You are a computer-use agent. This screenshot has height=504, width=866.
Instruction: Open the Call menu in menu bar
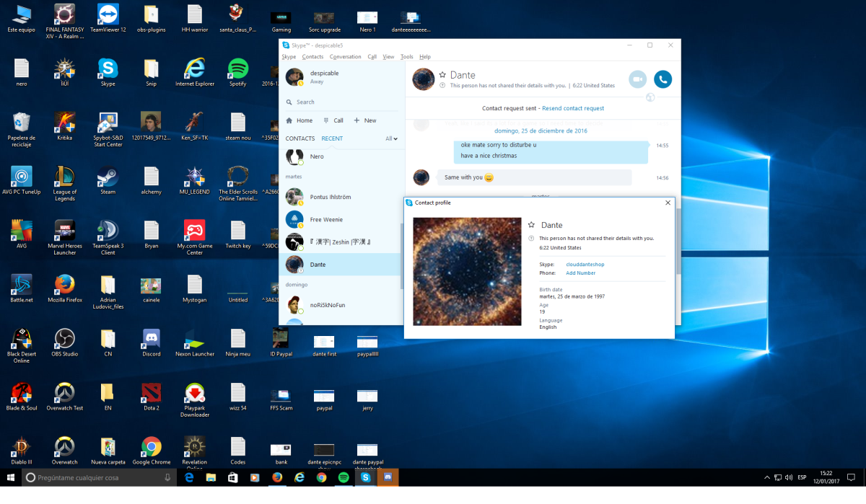(372, 57)
